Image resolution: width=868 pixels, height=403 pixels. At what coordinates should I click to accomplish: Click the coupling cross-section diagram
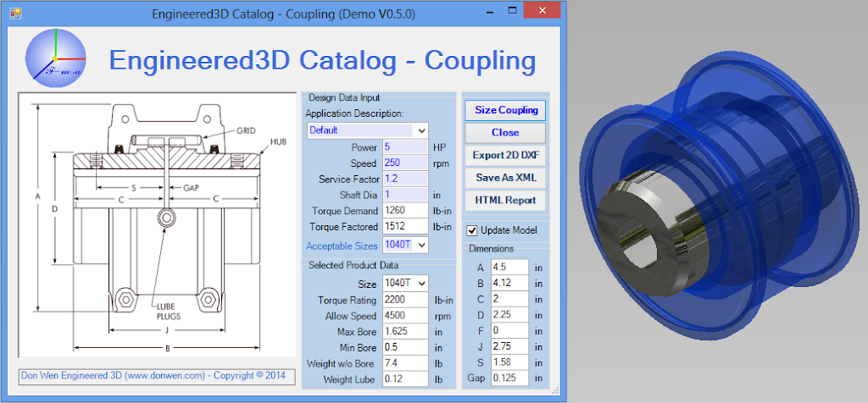(x=157, y=225)
